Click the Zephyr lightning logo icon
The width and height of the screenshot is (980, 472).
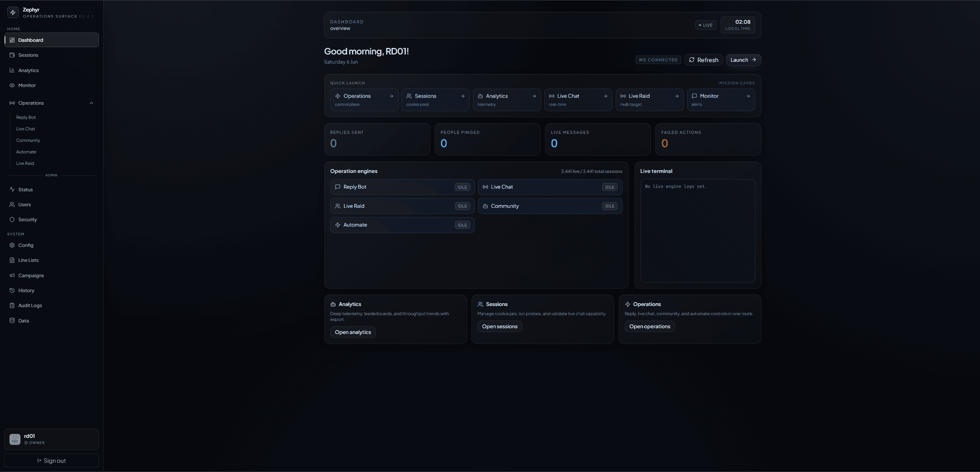click(13, 12)
